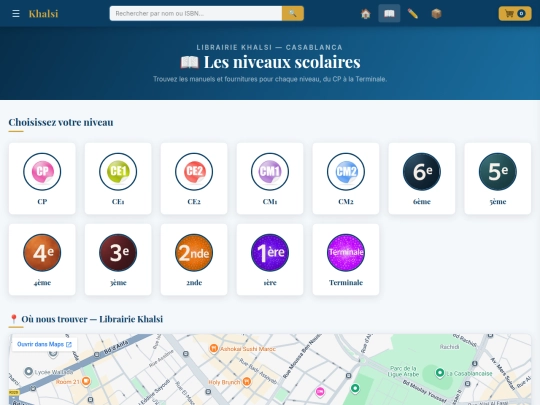This screenshot has width=540, height=405.
Task: Click the search magnifier button
Action: pyautogui.click(x=293, y=13)
